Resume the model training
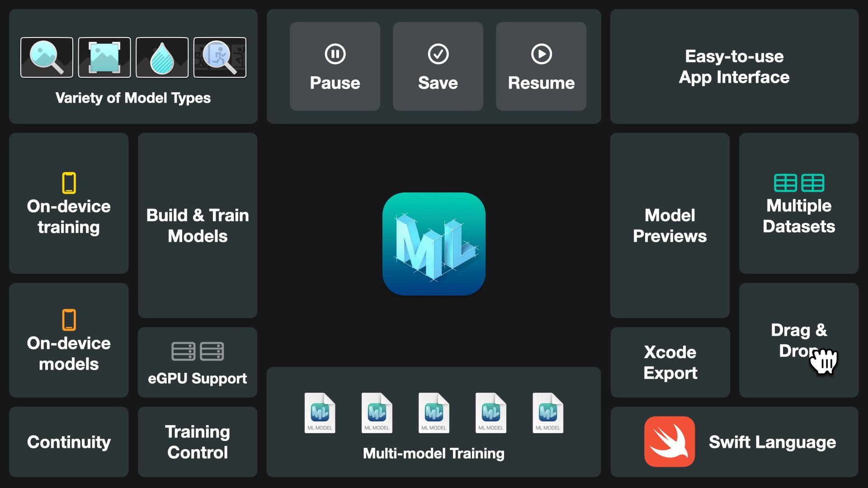 pyautogui.click(x=541, y=66)
